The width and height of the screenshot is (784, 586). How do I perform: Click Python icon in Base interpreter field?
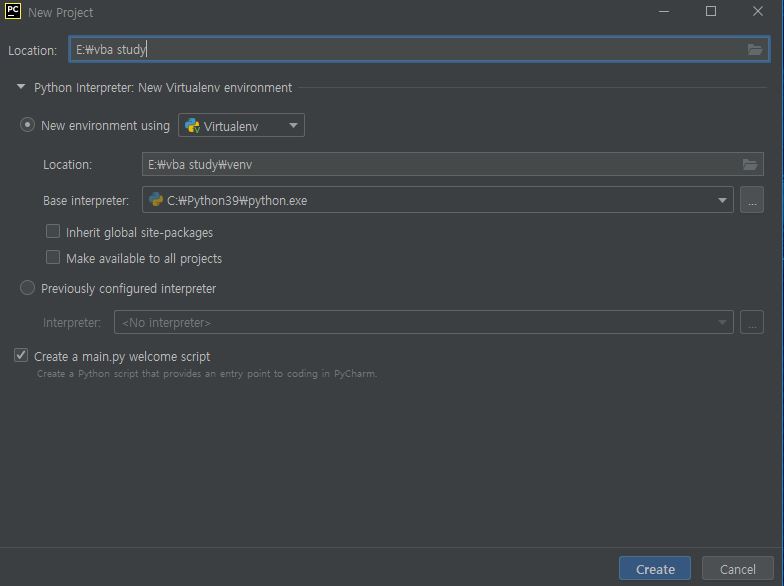[156, 200]
